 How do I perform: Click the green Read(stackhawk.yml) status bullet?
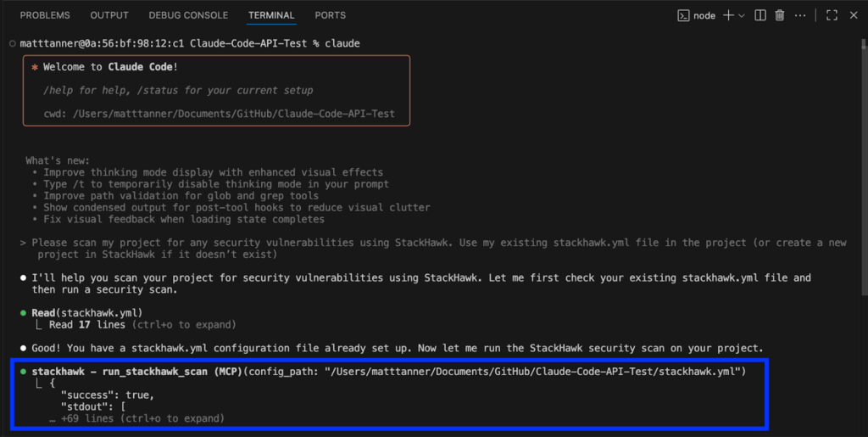24,313
